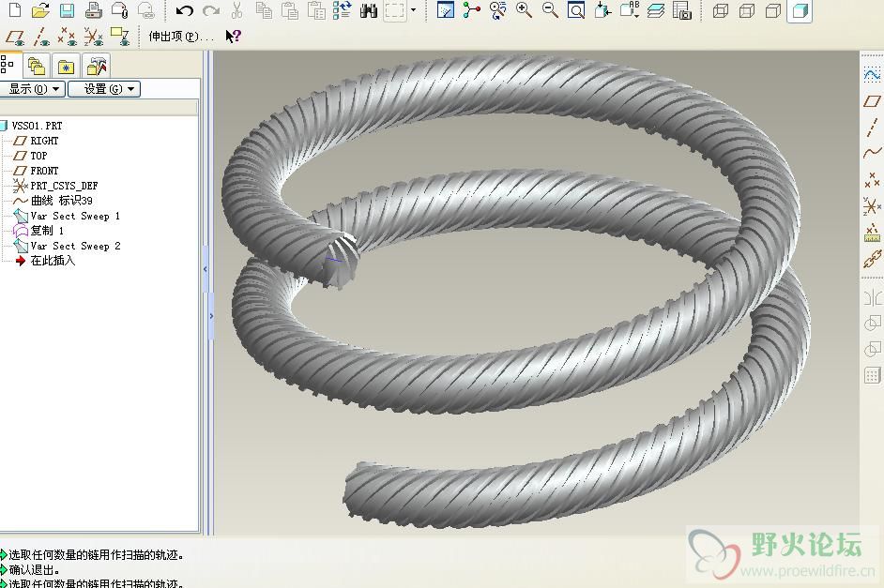The image size is (884, 588).
Task: Click the Zoom Out magnifier
Action: (x=550, y=10)
